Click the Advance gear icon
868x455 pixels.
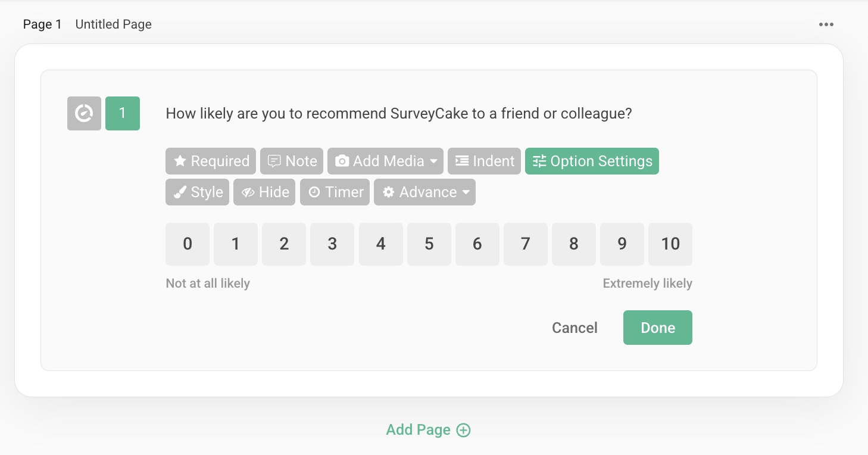point(388,192)
